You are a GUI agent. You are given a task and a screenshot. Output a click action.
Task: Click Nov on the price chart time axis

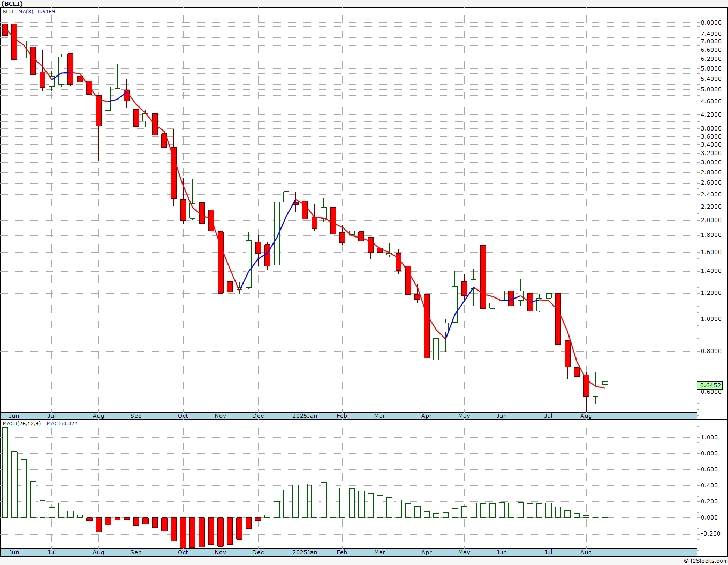pos(220,416)
